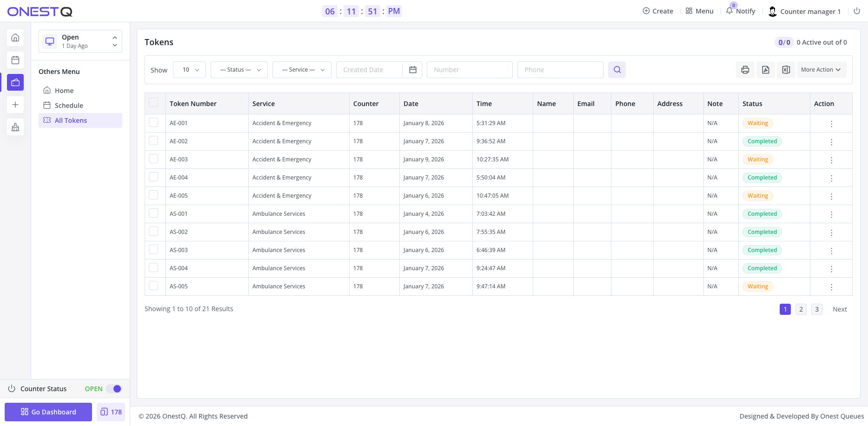Viewport: 868px width, 426px height.
Task: Click the Completed status of AE-002
Action: tap(762, 141)
